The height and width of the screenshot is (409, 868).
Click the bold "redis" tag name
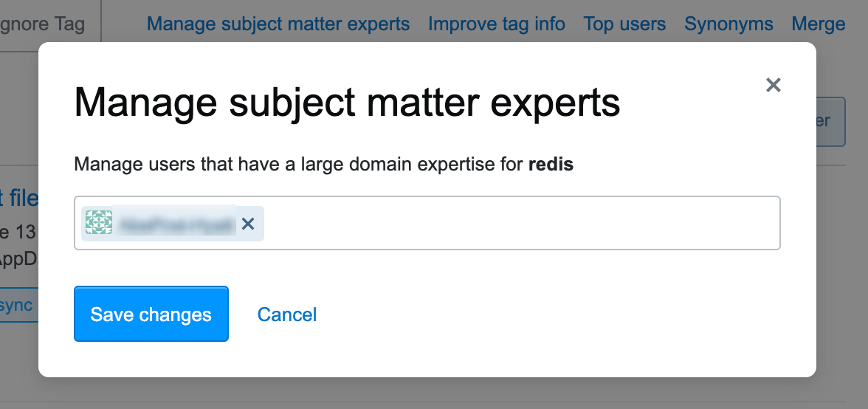[x=551, y=164]
